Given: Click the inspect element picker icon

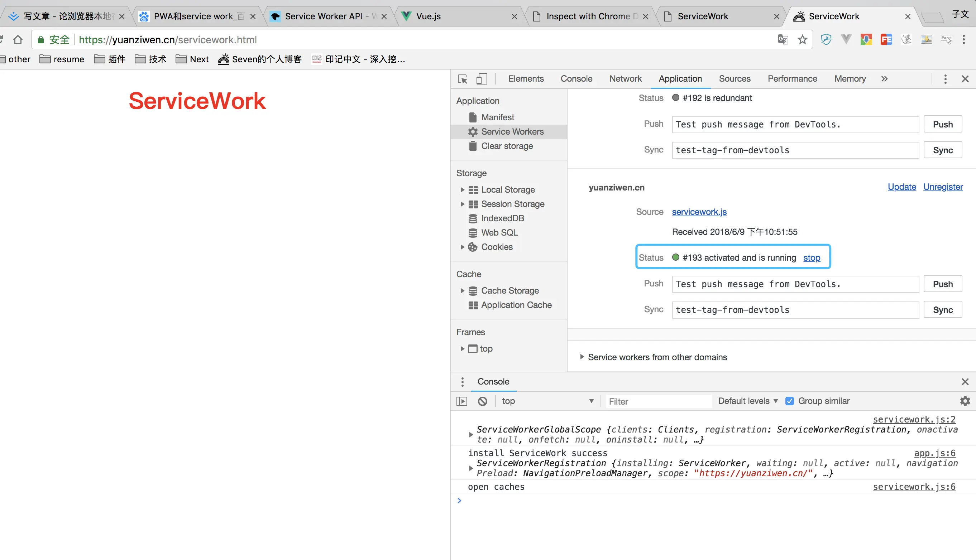Looking at the screenshot, I should tap(462, 79).
